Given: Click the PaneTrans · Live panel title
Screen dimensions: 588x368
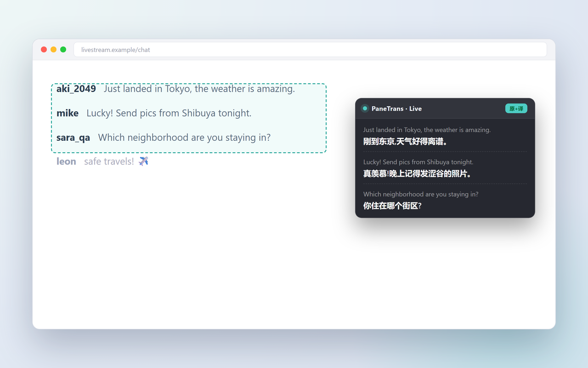Looking at the screenshot, I should click(396, 109).
